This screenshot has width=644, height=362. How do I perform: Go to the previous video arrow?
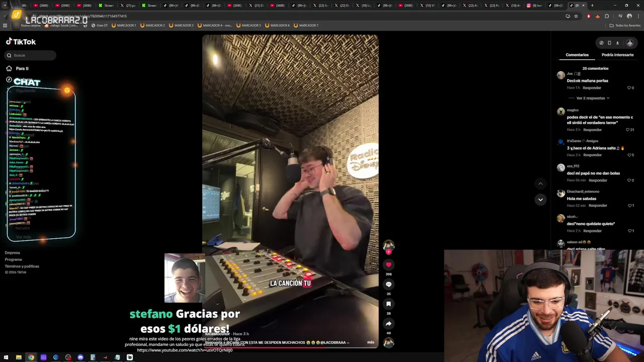(540, 184)
